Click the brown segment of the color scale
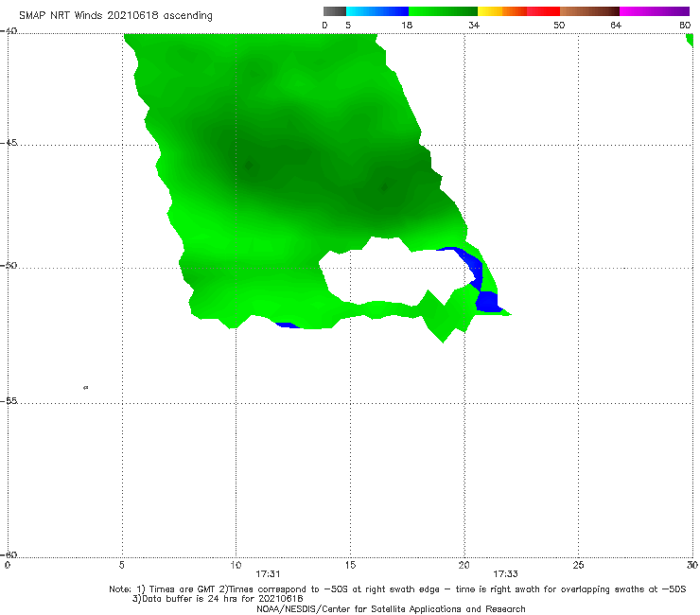This screenshot has width=700, height=615. point(589,11)
